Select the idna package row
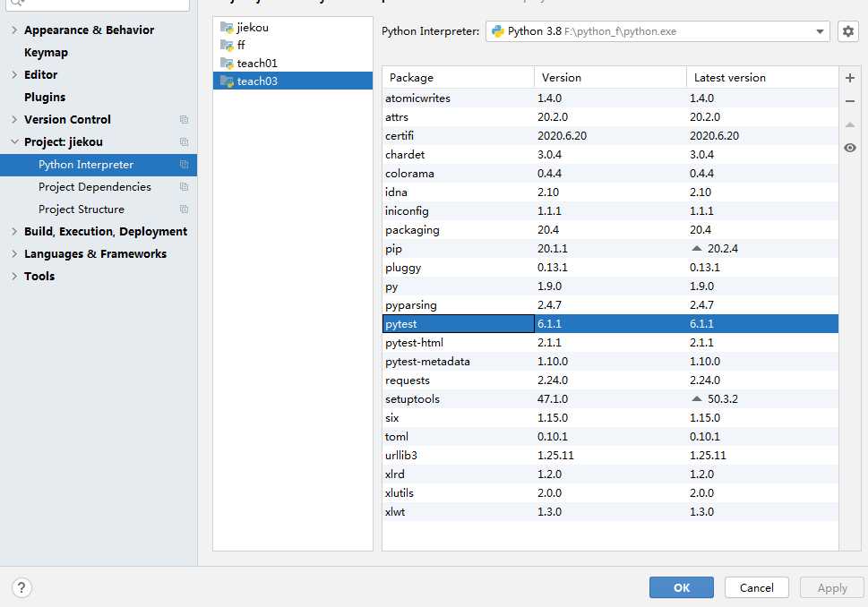Screen dimensions: 868x607 tap(610, 192)
